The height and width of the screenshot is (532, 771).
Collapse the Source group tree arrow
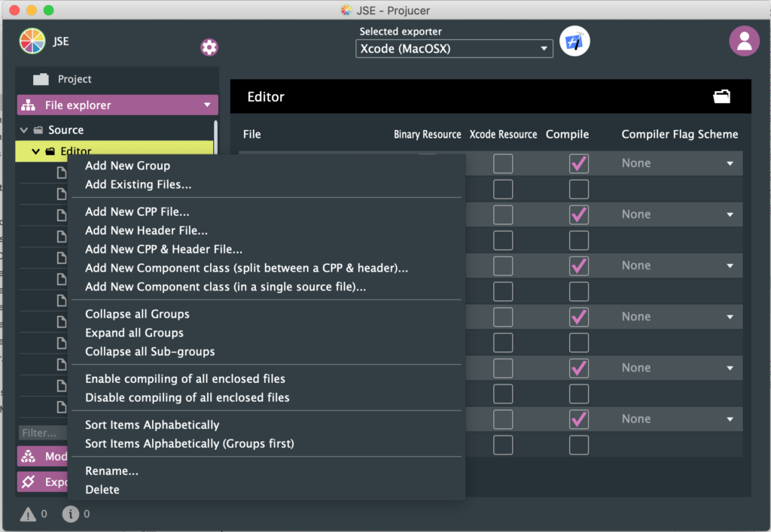[24, 130]
